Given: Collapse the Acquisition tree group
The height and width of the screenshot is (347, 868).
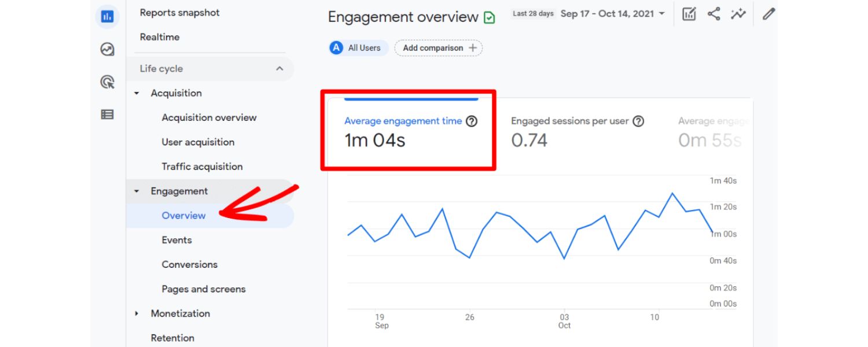Looking at the screenshot, I should [137, 93].
